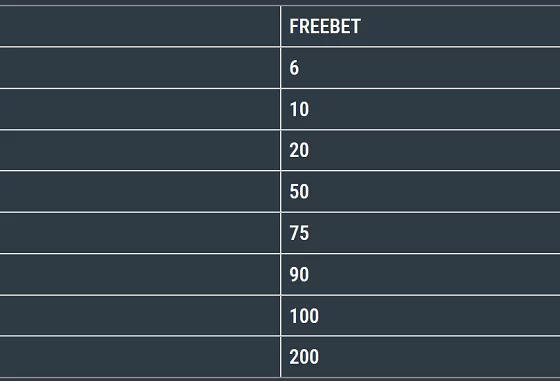Select the freebet value 20 cell
This screenshot has height=381, width=560.
(420, 150)
